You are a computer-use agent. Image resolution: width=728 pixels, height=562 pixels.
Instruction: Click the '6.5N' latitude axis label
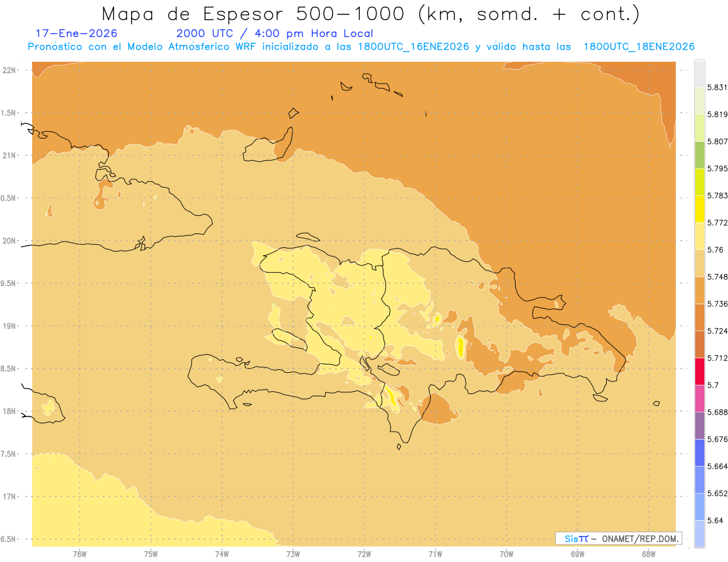[x=8, y=539]
